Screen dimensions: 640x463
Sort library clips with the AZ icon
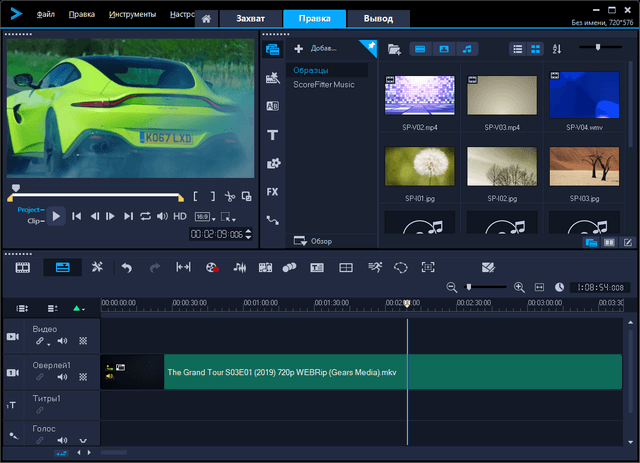tap(557, 48)
